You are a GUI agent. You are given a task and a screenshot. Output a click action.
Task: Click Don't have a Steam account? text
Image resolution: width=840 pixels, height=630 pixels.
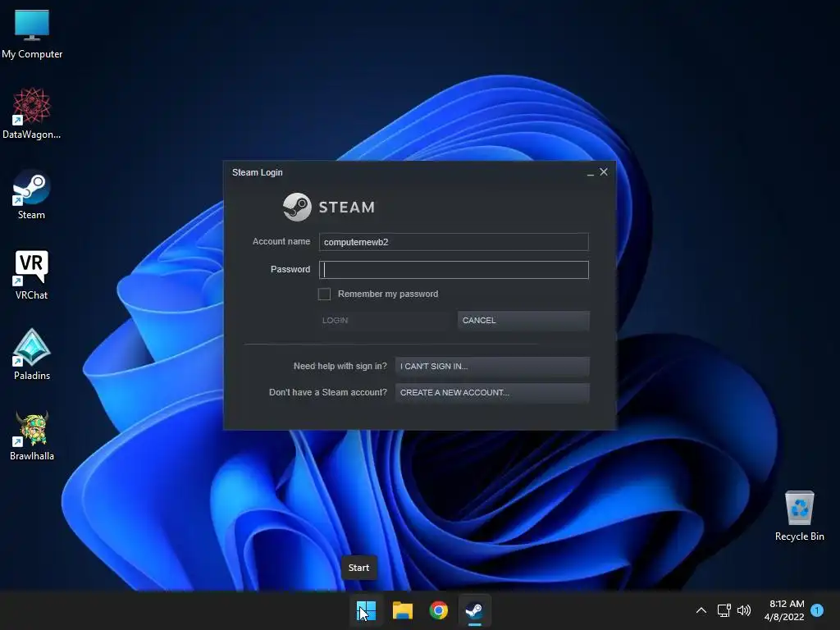[x=328, y=392]
